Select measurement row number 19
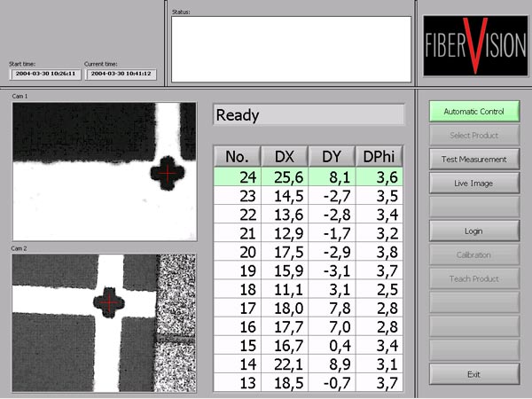532x399 pixels. coord(309,270)
